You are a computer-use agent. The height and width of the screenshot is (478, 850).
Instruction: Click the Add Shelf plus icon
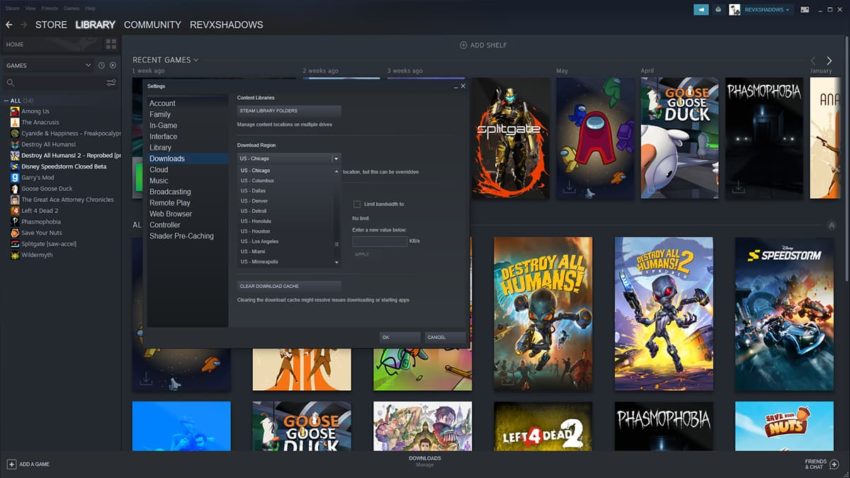pyautogui.click(x=463, y=46)
